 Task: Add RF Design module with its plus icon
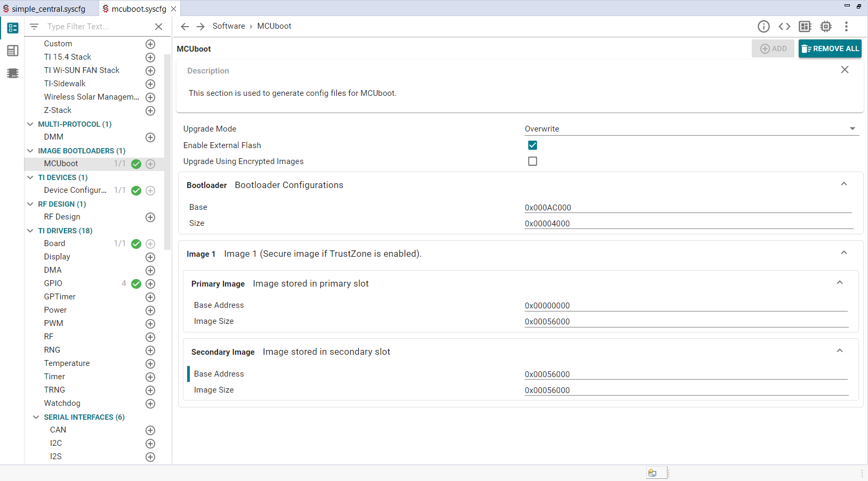pos(150,217)
